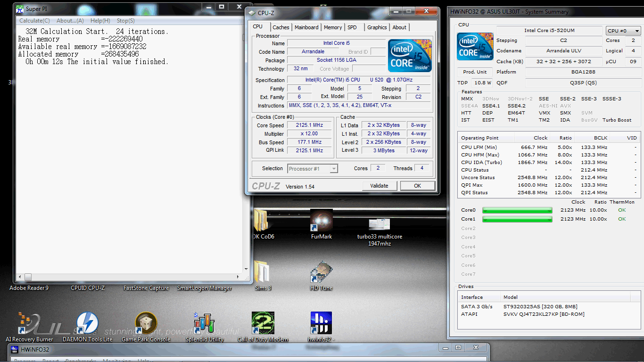Click the Super PI scroll-down arrow
The image size is (644, 362).
tap(245, 270)
